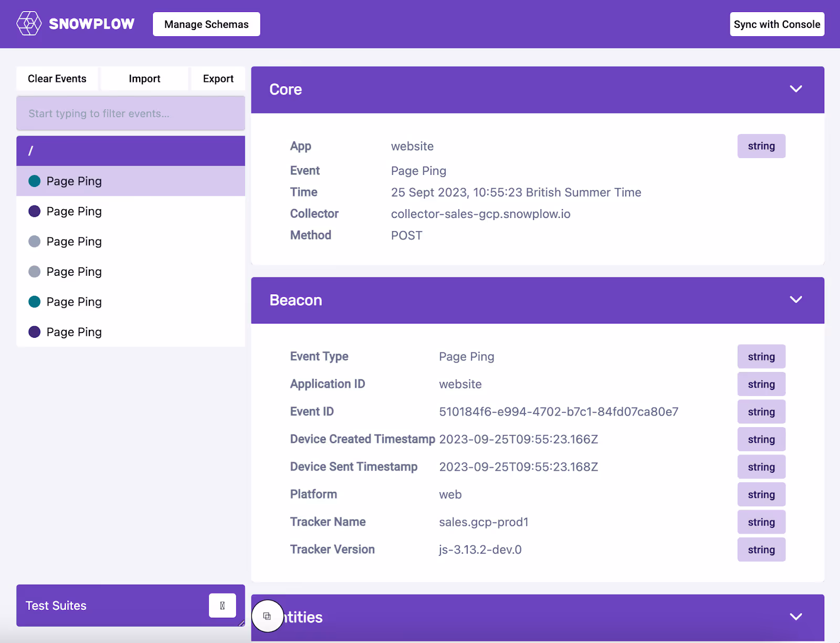The height and width of the screenshot is (643, 840).
Task: Select fourth Page Ping with grey dot
Action: [x=131, y=272]
